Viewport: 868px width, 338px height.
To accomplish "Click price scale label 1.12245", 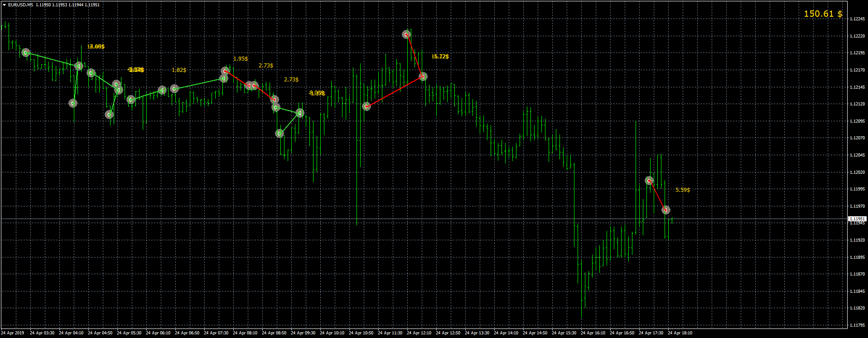I will 858,19.
